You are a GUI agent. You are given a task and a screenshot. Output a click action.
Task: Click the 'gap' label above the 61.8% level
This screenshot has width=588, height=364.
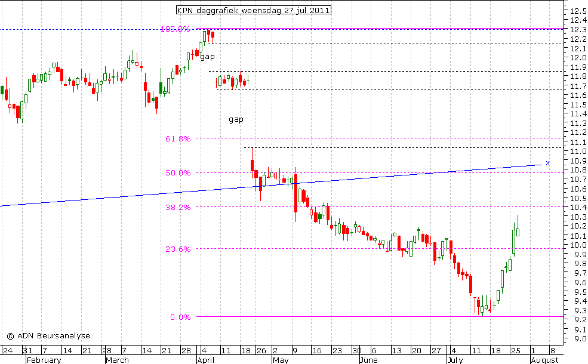(x=236, y=119)
